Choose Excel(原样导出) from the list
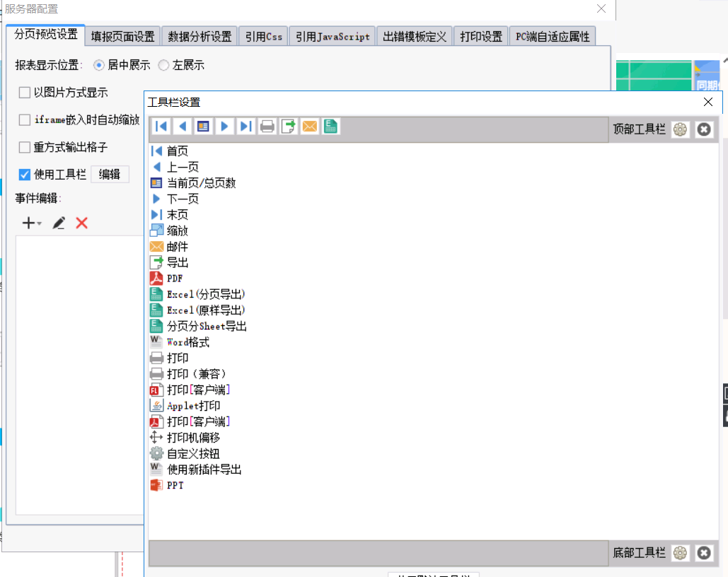 point(205,310)
